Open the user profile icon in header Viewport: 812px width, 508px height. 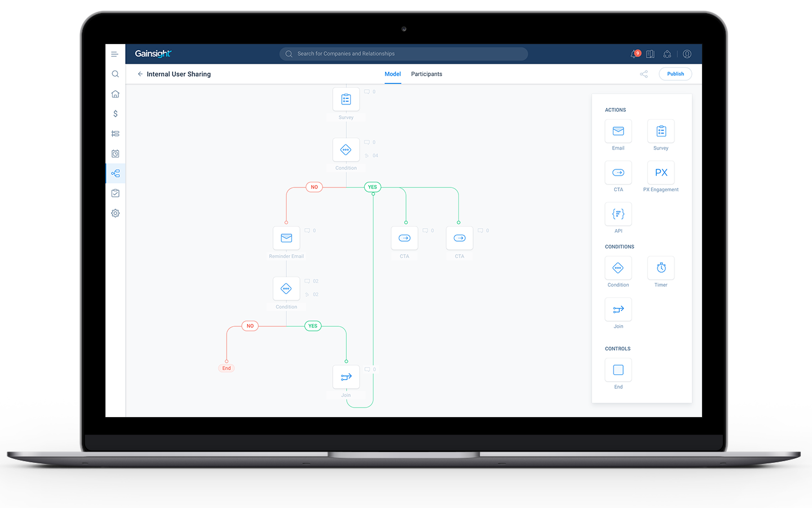[x=687, y=54]
